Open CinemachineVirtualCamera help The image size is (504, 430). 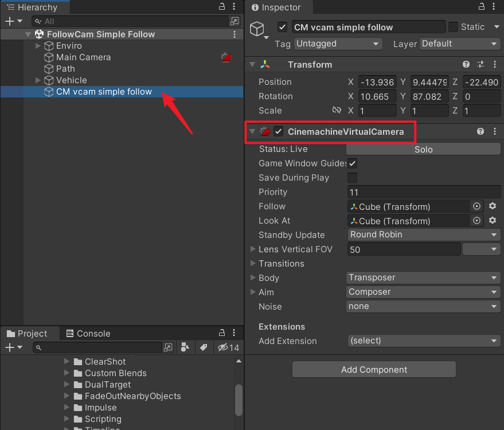click(x=480, y=131)
